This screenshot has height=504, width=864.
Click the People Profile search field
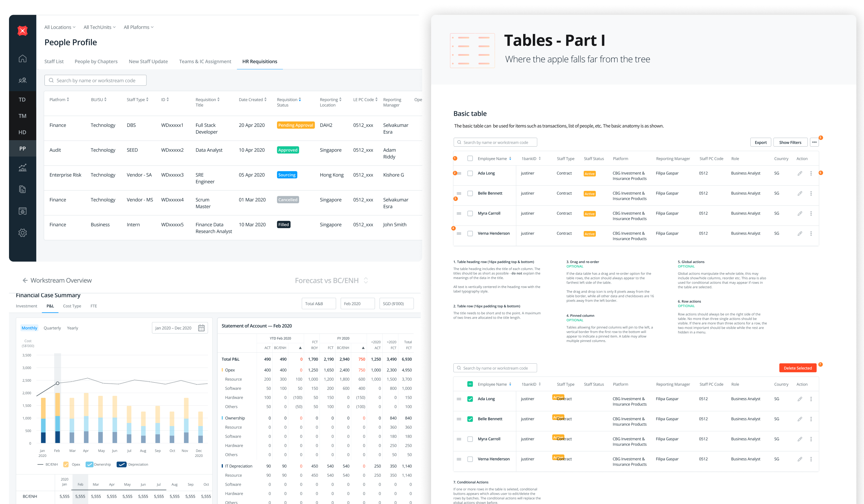96,81
